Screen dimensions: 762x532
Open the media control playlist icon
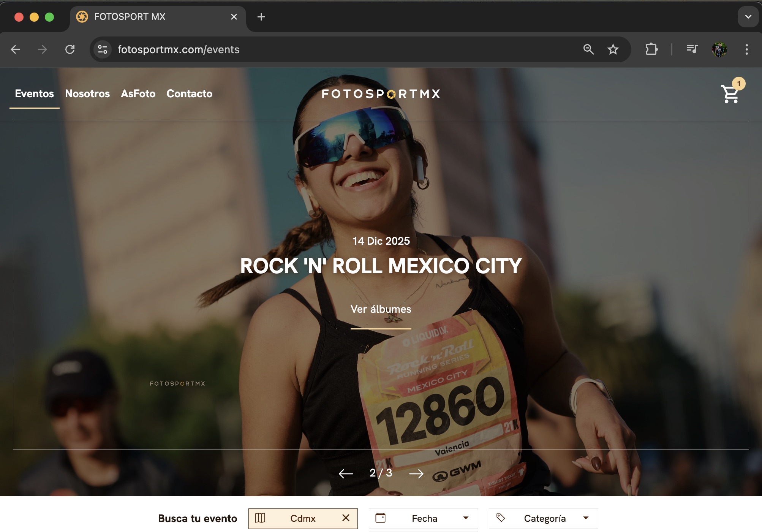[692, 49]
